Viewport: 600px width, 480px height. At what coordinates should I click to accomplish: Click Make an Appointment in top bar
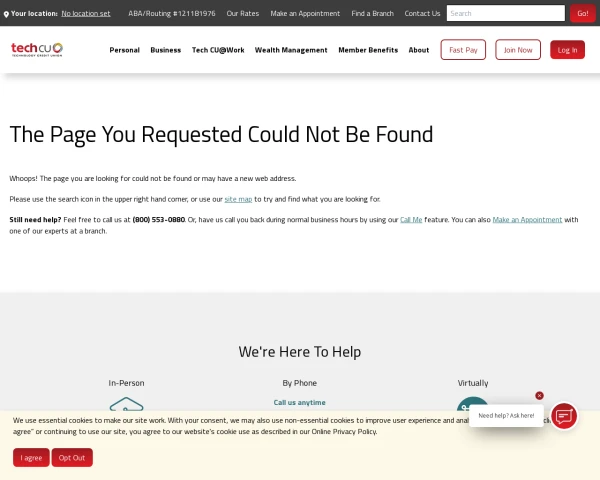(305, 13)
